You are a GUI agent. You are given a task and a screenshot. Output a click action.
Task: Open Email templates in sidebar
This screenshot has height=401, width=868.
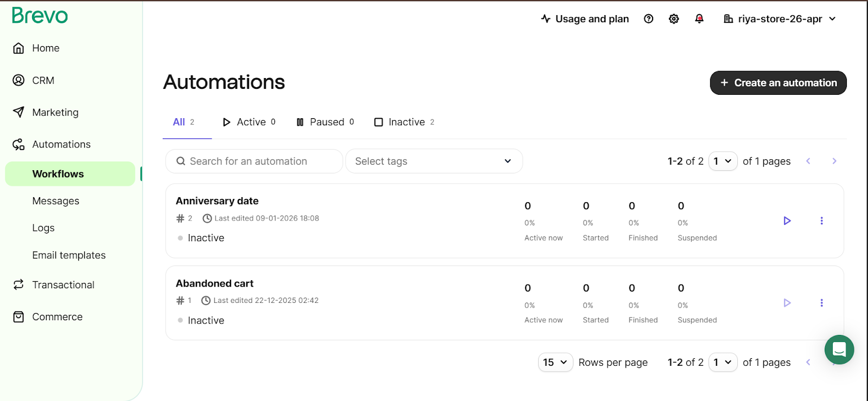coord(69,255)
